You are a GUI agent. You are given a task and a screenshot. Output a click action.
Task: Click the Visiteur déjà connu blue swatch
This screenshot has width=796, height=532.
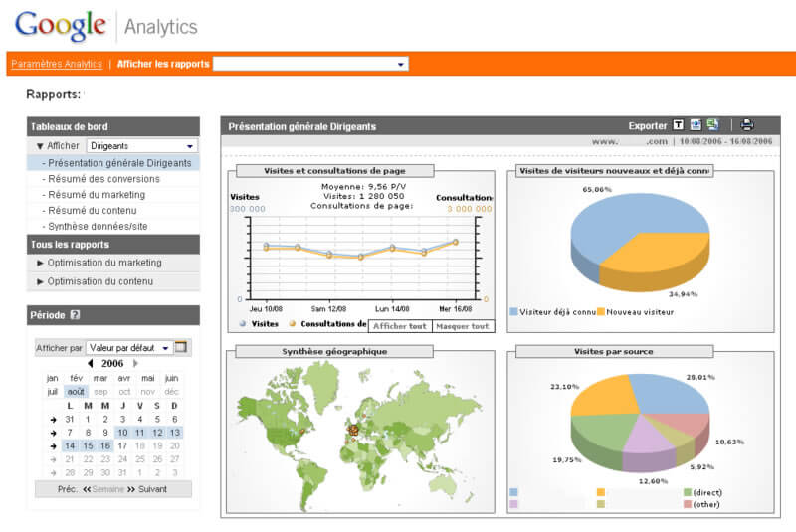(x=513, y=312)
